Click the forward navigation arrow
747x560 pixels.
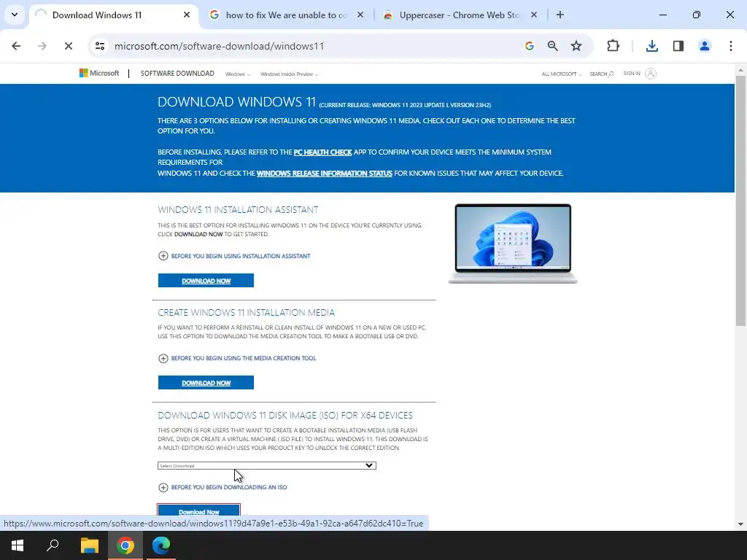pos(42,46)
